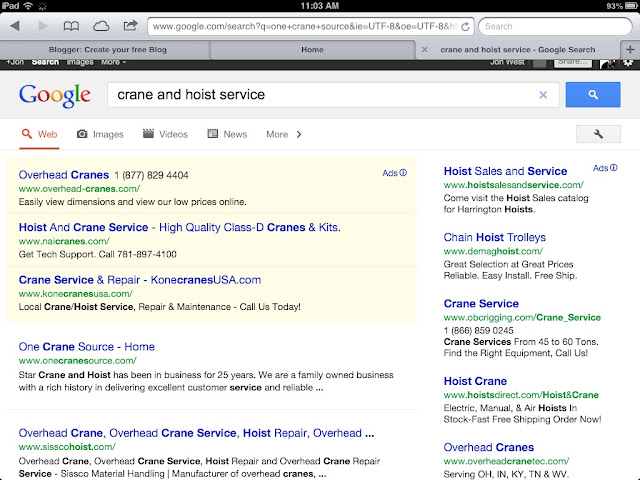Click www.onecranesource.com URL
The image size is (640, 480).
[x=78, y=361]
